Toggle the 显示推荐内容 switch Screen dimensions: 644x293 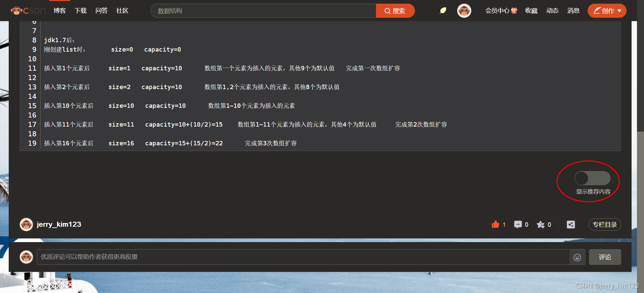(592, 178)
